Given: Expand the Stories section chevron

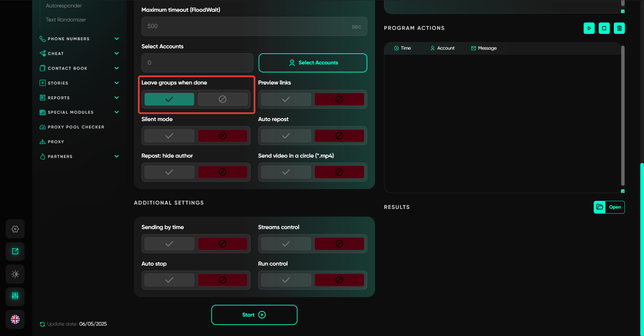Looking at the screenshot, I should coord(116,83).
